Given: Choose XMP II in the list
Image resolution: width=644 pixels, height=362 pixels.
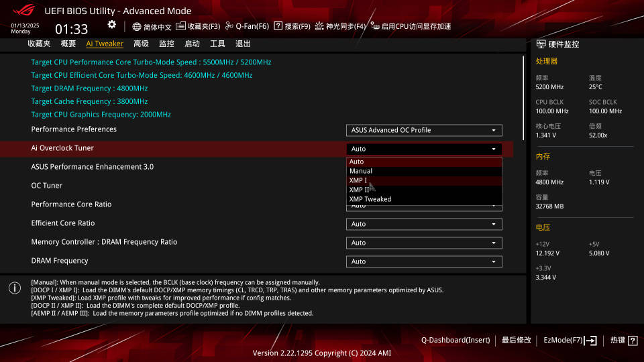Looking at the screenshot, I should tap(424, 190).
